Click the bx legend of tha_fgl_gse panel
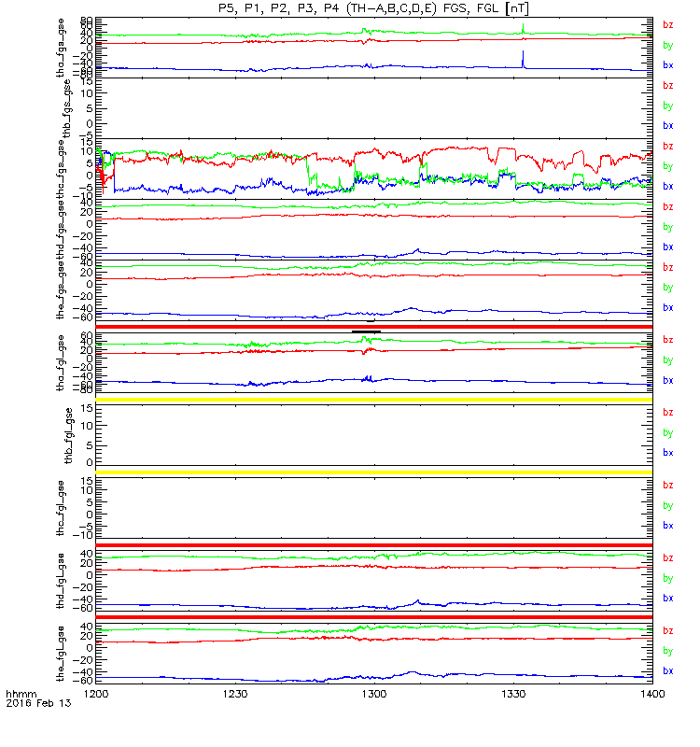 pyautogui.click(x=668, y=380)
